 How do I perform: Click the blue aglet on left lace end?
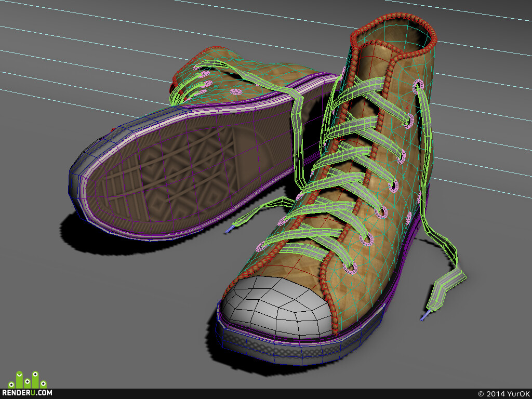pos(230,230)
